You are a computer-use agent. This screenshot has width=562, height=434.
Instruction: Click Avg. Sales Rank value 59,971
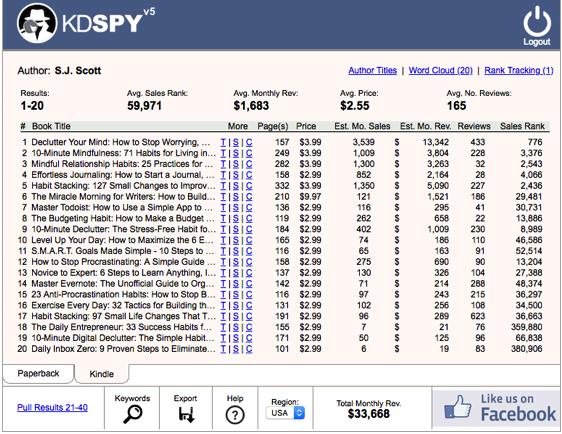tap(144, 106)
